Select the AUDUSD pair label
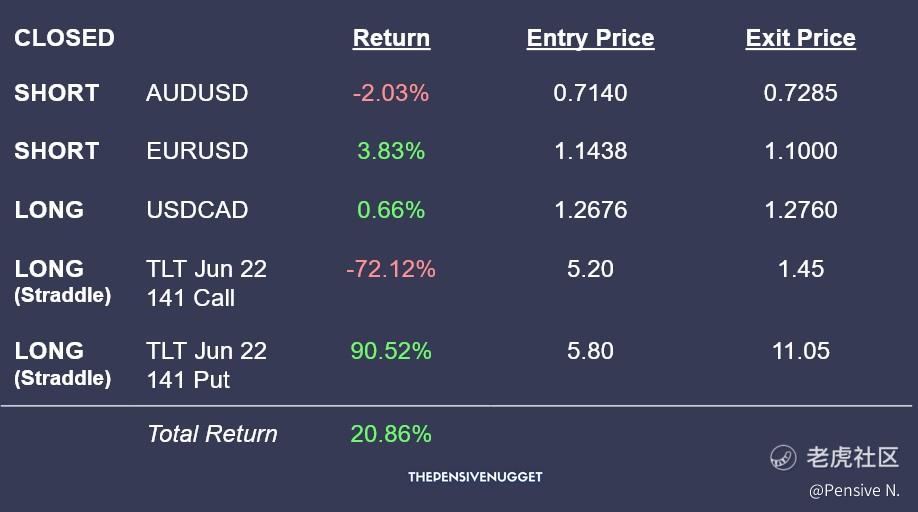 [x=197, y=93]
